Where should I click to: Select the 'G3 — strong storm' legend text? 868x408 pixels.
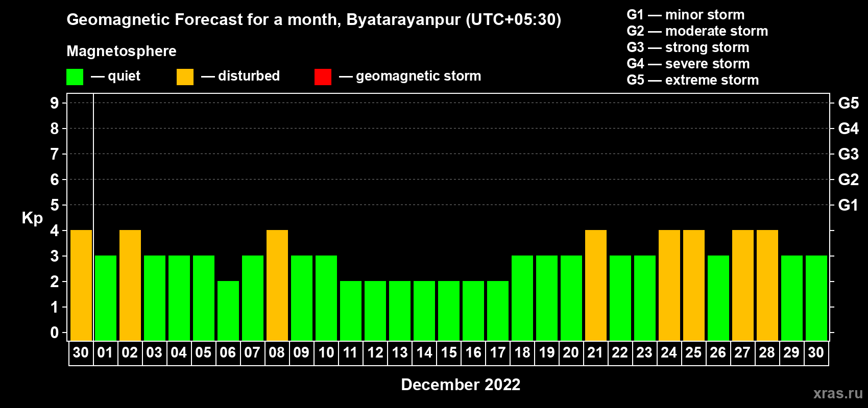click(688, 47)
